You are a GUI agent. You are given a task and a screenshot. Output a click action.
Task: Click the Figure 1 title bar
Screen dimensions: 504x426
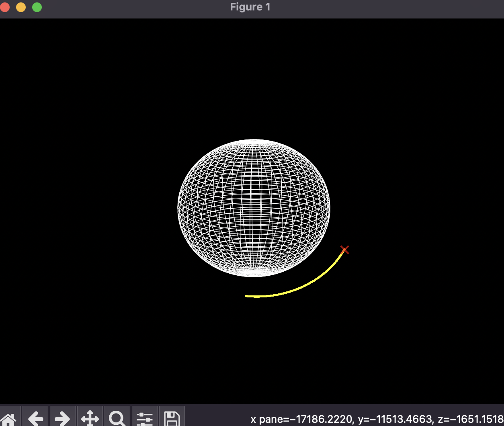tap(250, 7)
